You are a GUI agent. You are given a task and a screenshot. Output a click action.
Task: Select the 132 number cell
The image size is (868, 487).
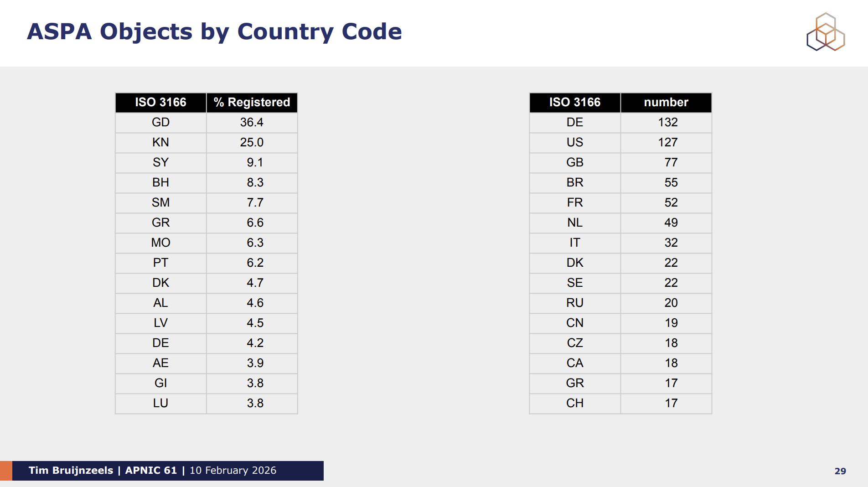(x=667, y=122)
